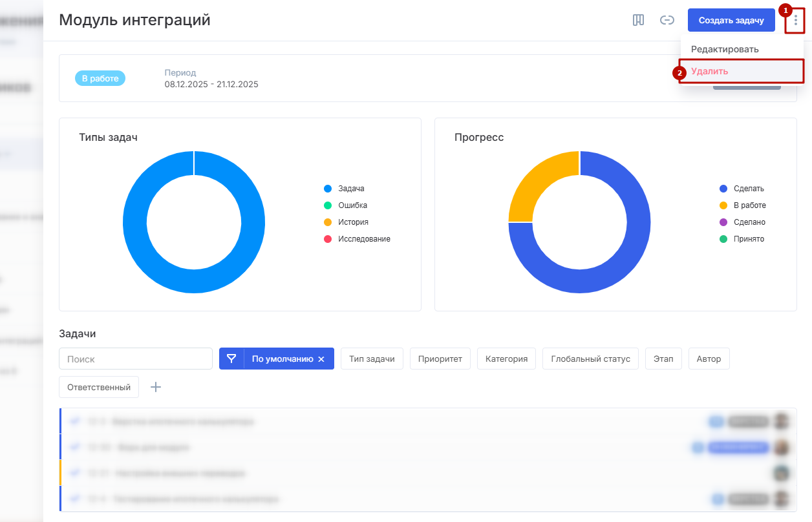
Task: Click the blue segment of task types donut
Action: point(134,222)
